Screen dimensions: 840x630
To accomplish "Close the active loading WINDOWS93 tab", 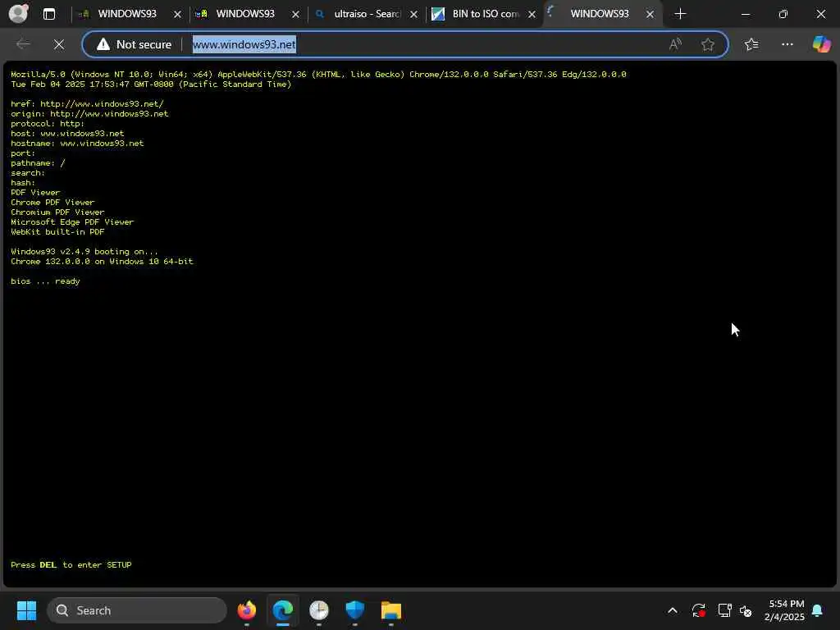I will [x=650, y=15].
